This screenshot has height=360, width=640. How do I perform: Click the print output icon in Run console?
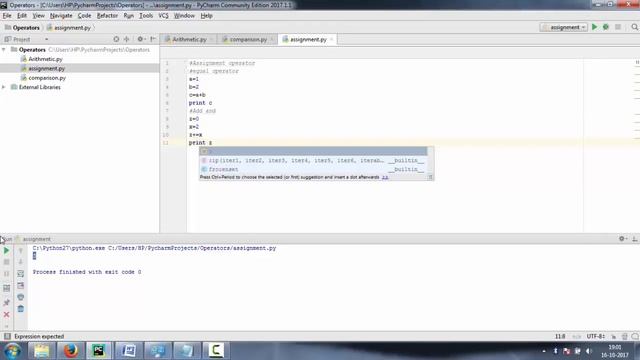pyautogui.click(x=20, y=297)
